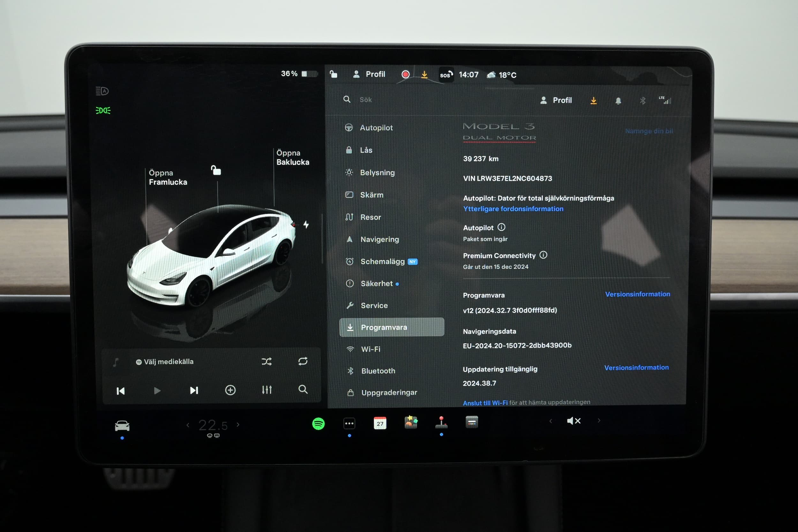Screen dimensions: 798x532
Task: Open Spotify app in bottom bar
Action: coord(318,423)
